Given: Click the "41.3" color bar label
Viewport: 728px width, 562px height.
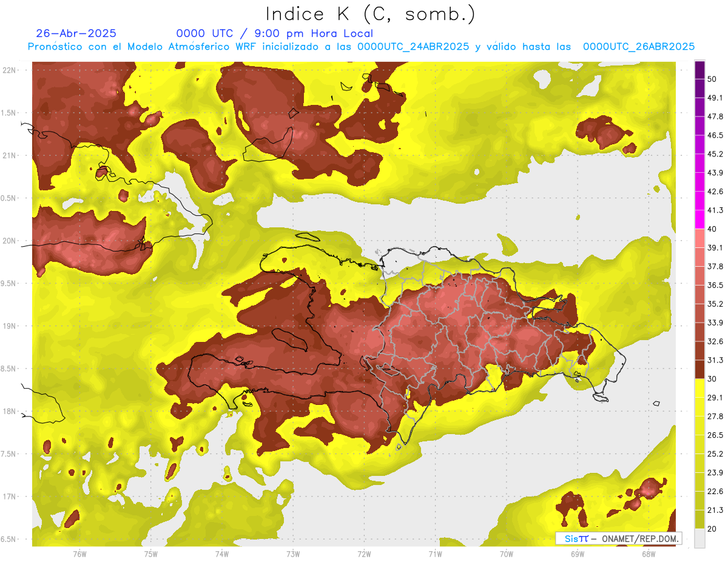Looking at the screenshot, I should 715,210.
